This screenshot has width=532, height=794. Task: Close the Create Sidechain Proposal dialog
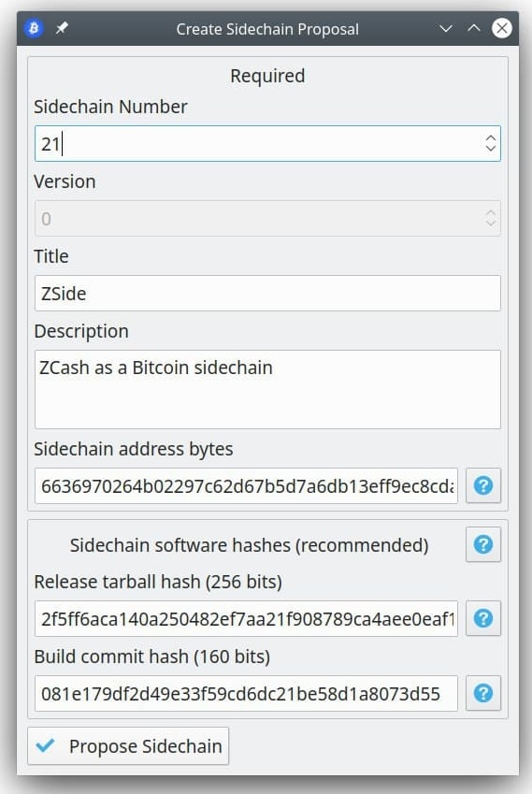point(502,28)
